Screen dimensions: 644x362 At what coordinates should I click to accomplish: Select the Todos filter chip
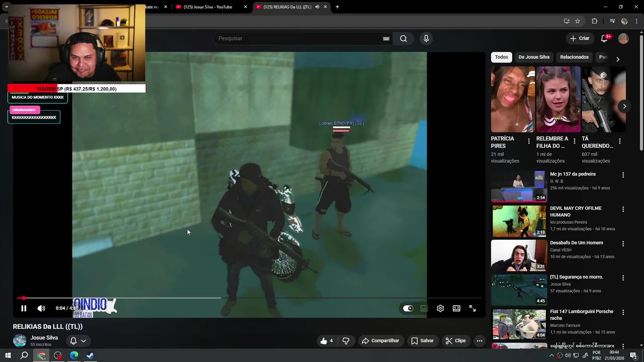pyautogui.click(x=502, y=57)
